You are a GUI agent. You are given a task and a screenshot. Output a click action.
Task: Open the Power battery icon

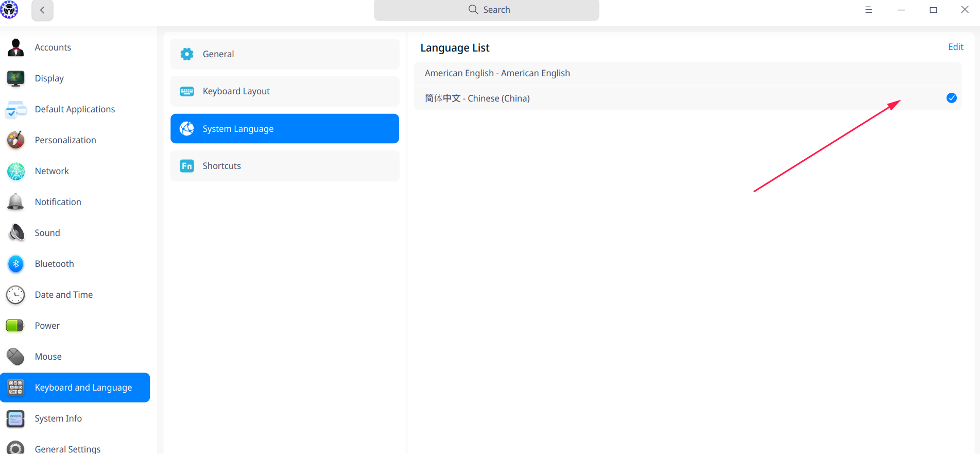click(x=15, y=326)
